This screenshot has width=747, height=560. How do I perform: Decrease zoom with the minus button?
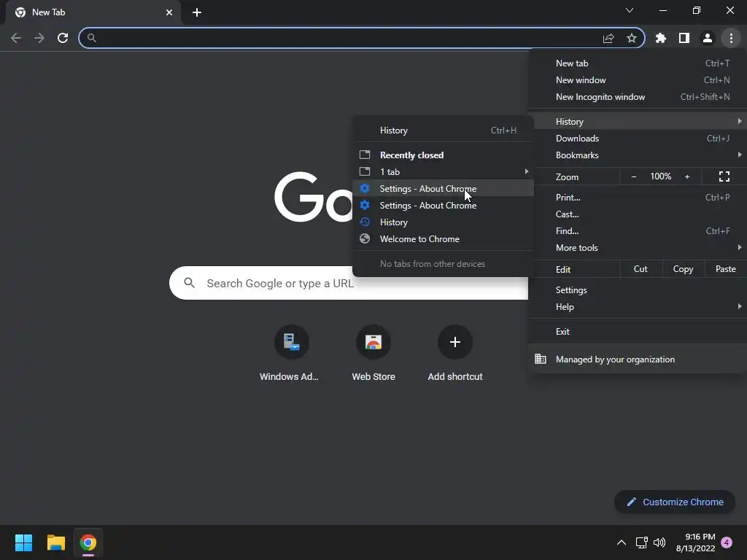[634, 176]
